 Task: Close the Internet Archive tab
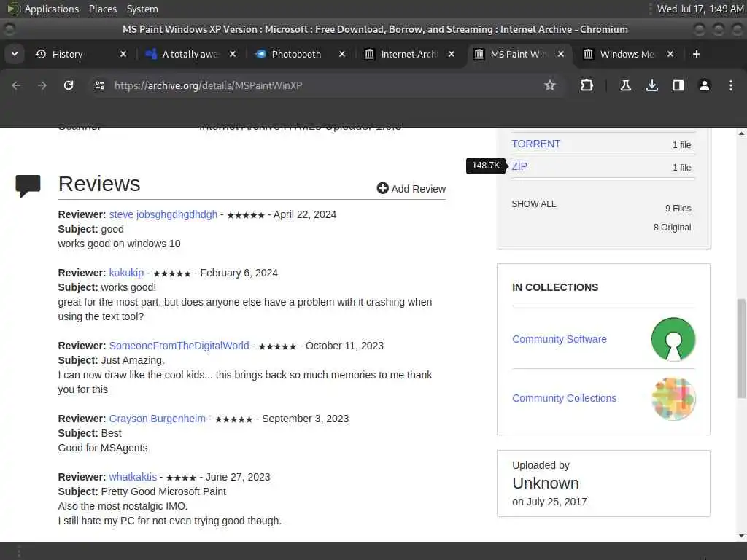[x=451, y=54]
